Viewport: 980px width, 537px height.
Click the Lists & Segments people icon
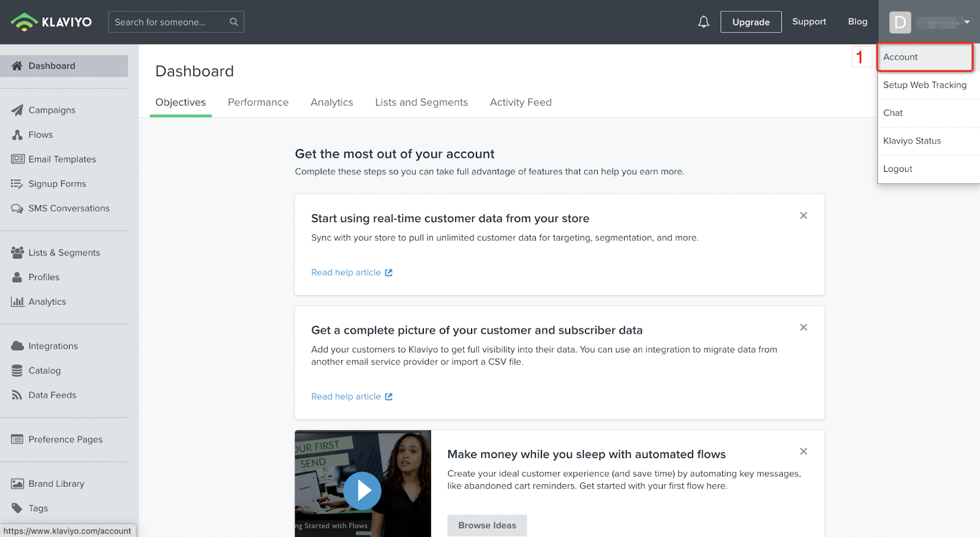coord(17,252)
